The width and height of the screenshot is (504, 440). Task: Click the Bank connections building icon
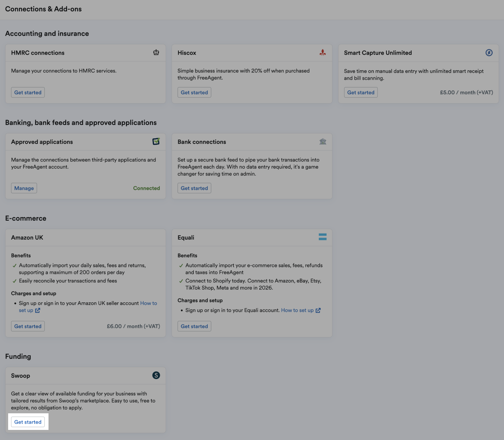[323, 142]
